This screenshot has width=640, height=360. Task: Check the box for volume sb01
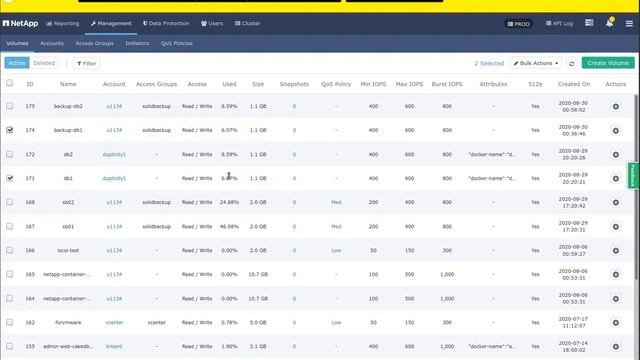[9, 226]
